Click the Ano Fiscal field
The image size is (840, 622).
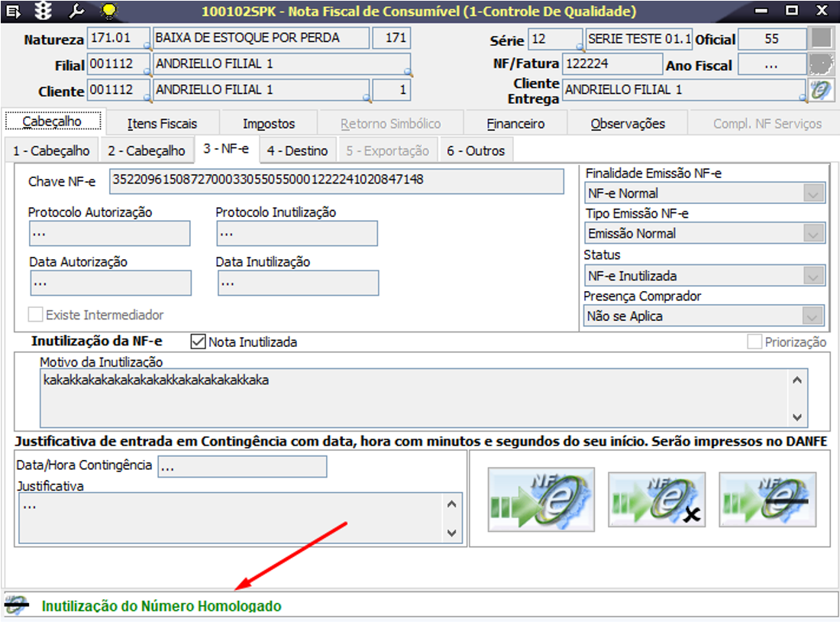tap(772, 65)
